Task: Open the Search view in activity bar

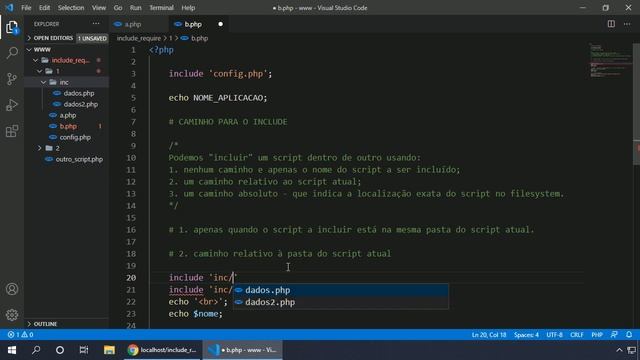Action: (x=12, y=53)
